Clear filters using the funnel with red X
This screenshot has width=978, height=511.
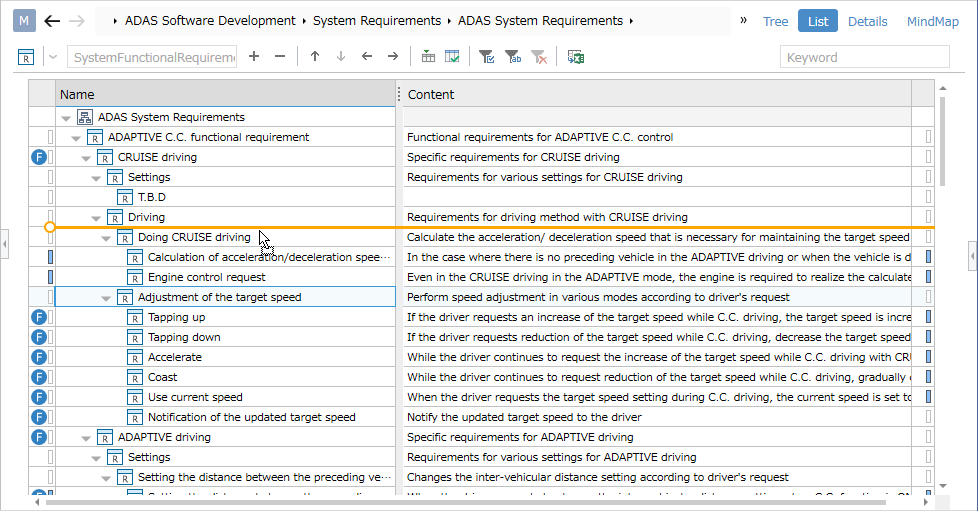(x=539, y=57)
